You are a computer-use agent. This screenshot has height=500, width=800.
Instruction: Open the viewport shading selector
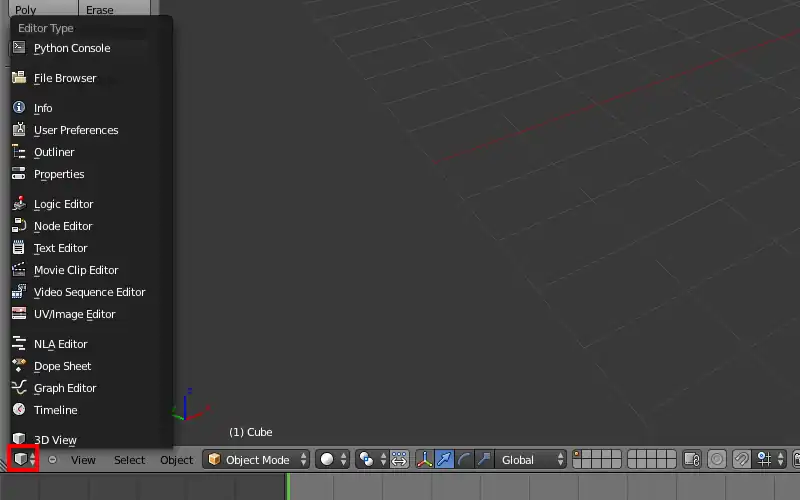(x=332, y=460)
